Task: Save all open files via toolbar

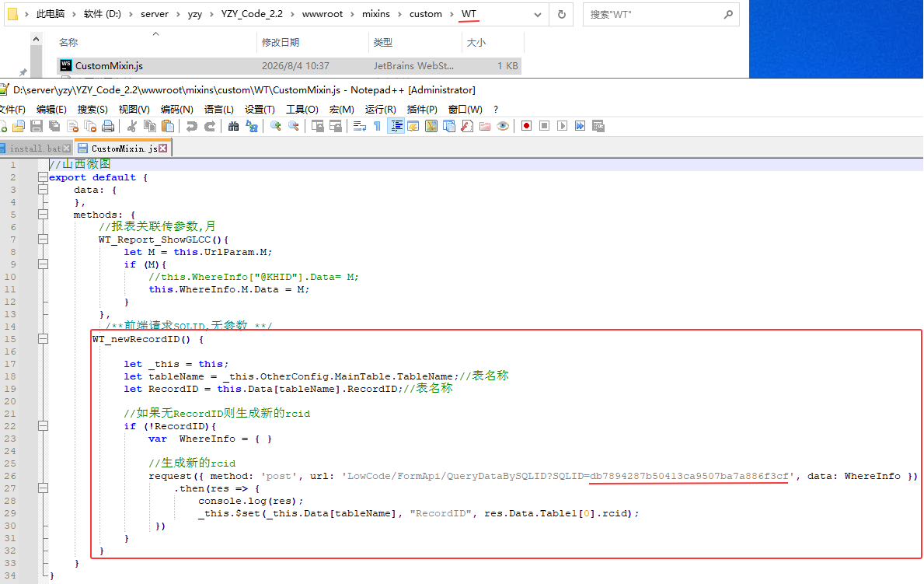Action: tap(54, 126)
